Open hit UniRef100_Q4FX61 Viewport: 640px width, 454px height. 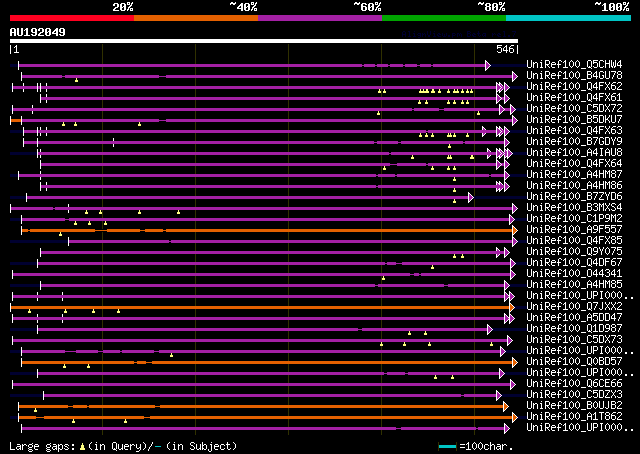pos(574,98)
